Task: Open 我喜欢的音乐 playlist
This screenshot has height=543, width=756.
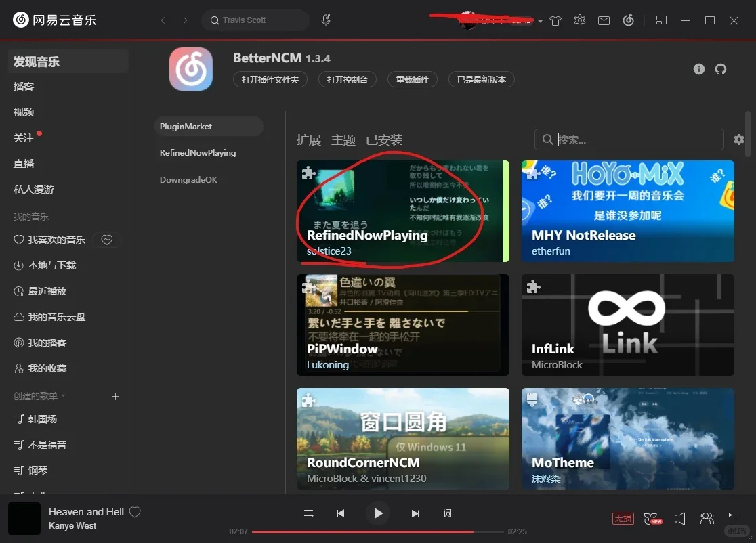Action: click(49, 240)
